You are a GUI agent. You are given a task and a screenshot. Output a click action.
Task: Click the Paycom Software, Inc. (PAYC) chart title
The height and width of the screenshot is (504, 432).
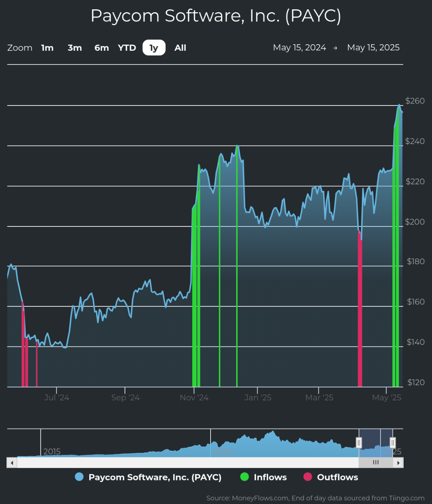(216, 16)
